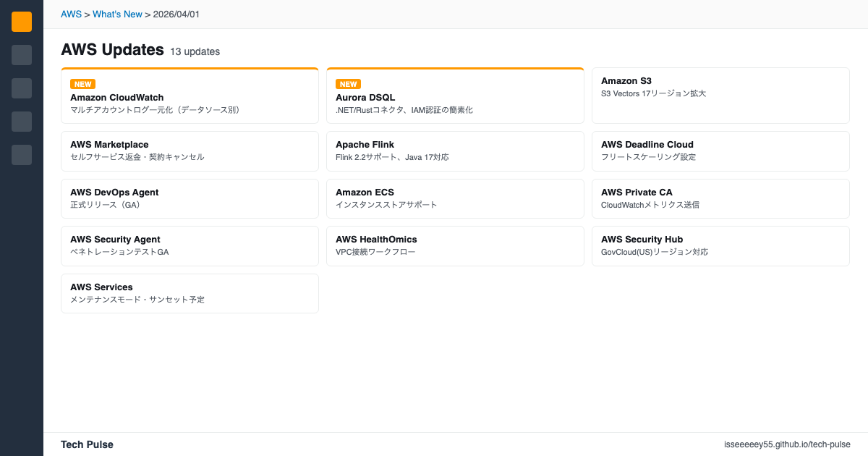Click the isseeeeey55.github.io/tech-pulse footer URL

point(787,444)
